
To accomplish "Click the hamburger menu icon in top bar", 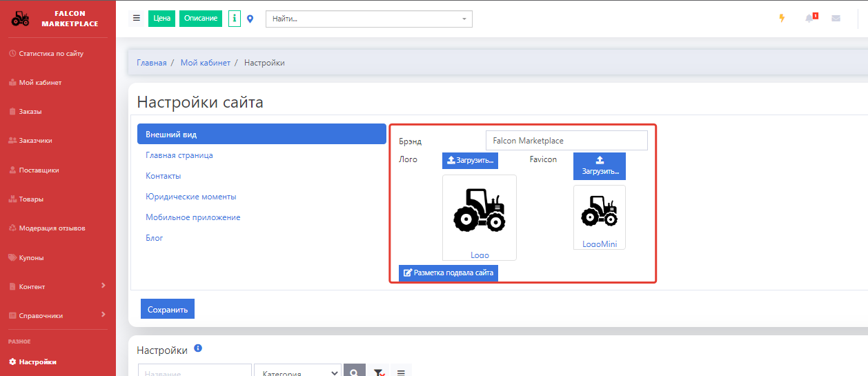I will (x=137, y=19).
